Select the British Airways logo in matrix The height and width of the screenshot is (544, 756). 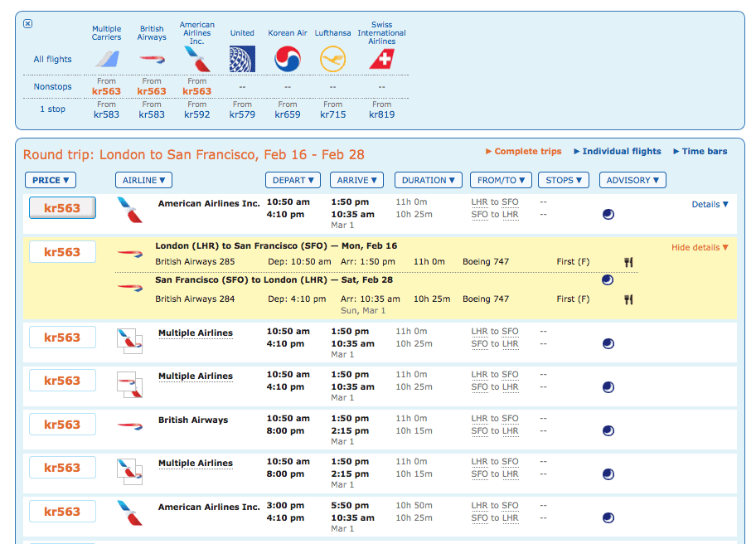coord(152,60)
